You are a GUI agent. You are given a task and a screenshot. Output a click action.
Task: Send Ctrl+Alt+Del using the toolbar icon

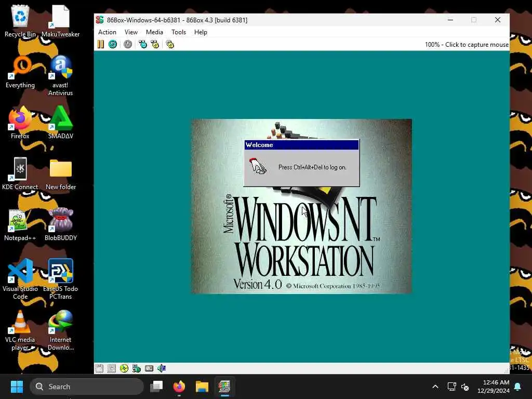pyautogui.click(x=143, y=45)
